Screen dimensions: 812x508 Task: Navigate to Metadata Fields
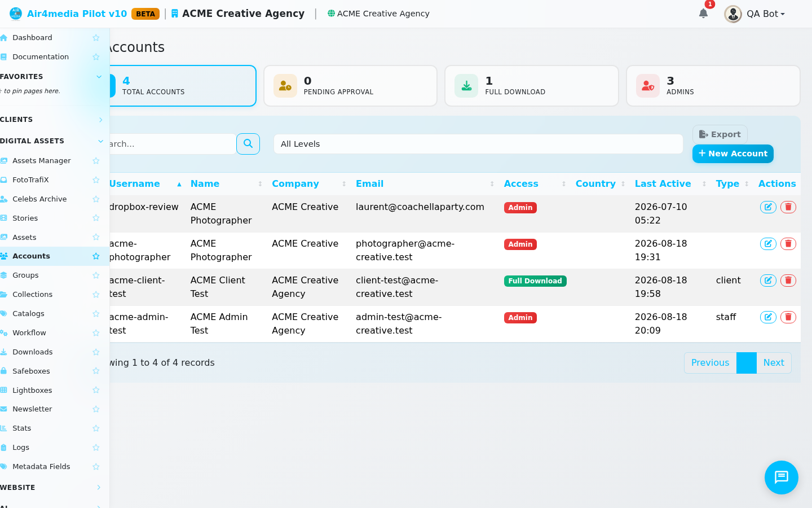click(x=41, y=467)
